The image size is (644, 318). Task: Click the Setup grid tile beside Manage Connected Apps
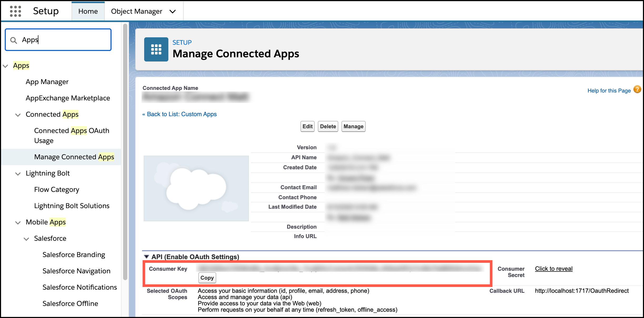[156, 49]
